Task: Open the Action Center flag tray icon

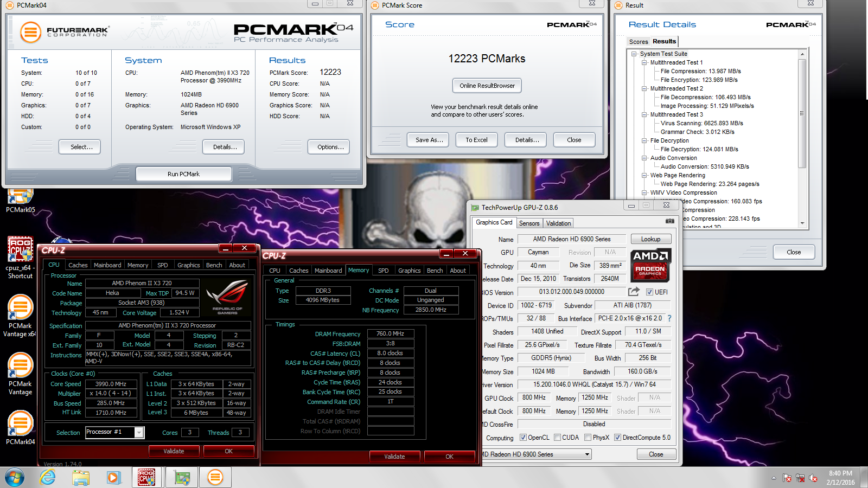Action: [787, 478]
